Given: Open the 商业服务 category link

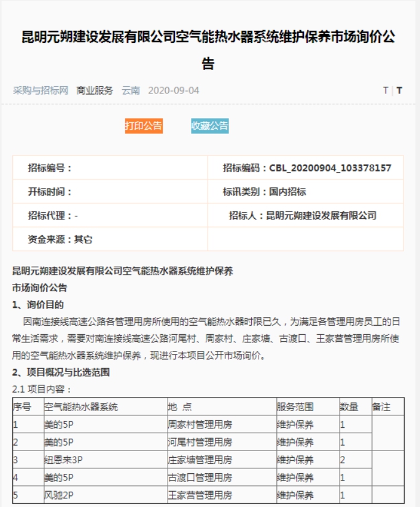Looking at the screenshot, I should coord(95,90).
